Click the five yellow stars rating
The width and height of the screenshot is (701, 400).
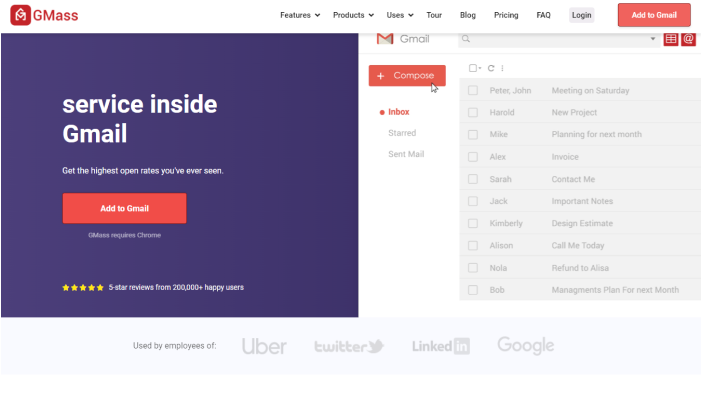pos(83,287)
